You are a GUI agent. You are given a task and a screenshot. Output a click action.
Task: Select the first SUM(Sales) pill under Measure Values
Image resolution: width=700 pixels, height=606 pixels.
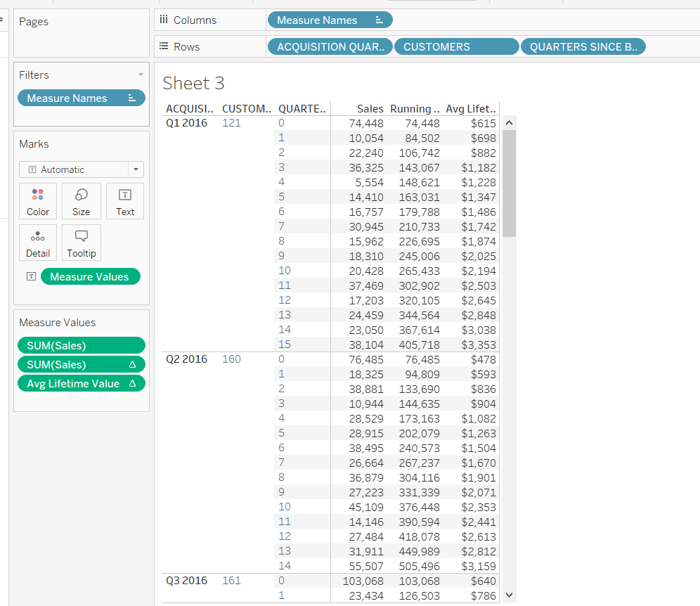pyautogui.click(x=81, y=345)
